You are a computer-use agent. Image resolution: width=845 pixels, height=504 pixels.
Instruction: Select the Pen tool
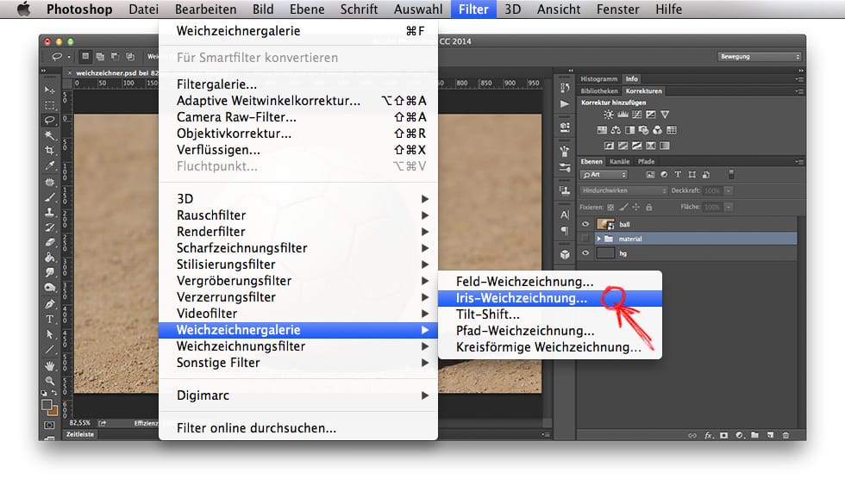tap(50, 304)
